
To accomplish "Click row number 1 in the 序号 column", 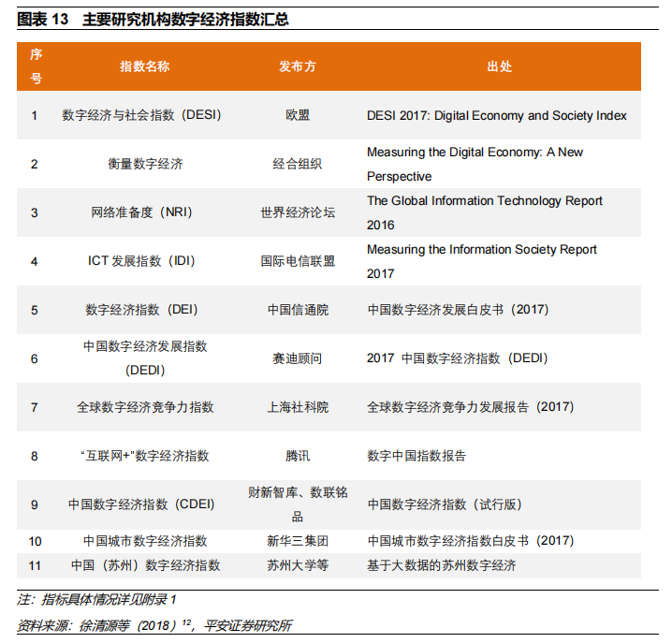I will 35,115.
